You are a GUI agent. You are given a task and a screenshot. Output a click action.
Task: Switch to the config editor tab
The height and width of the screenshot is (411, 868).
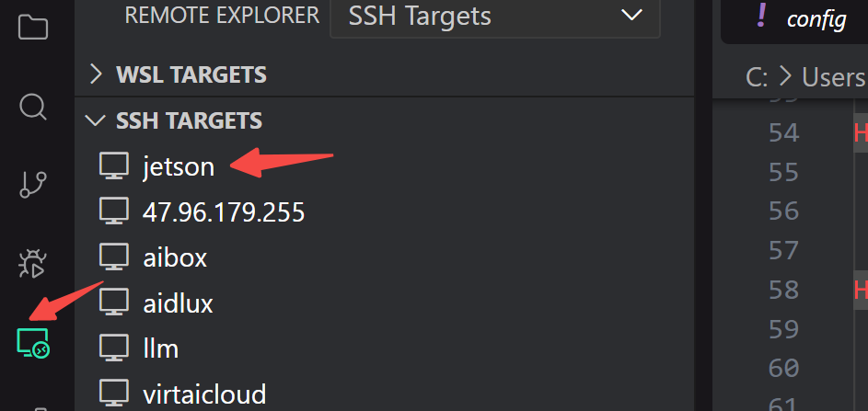[x=803, y=20]
